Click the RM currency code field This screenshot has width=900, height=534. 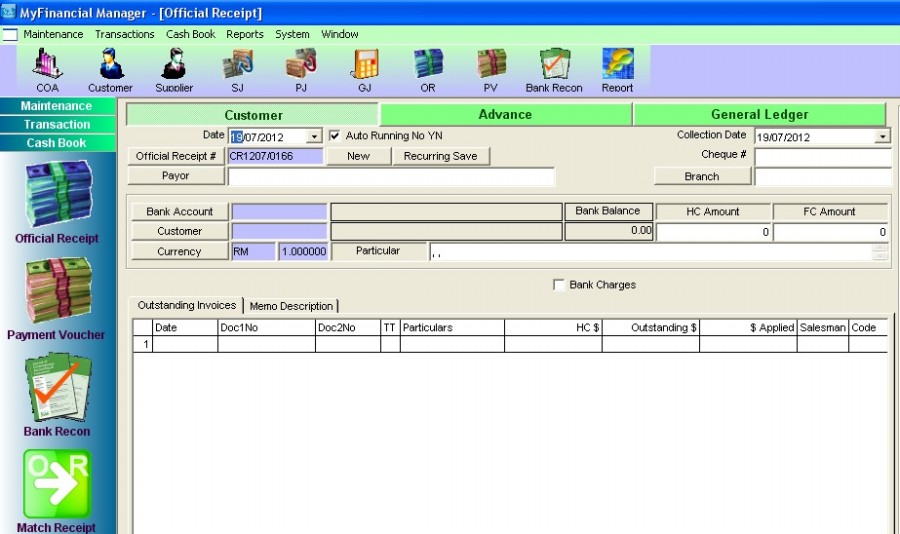(253, 251)
